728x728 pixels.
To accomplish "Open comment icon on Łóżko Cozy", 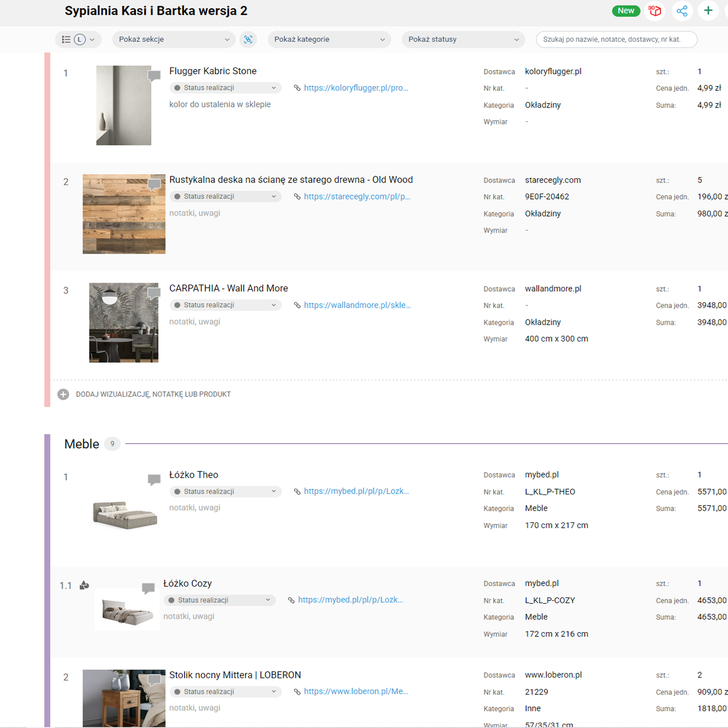I will [148, 588].
